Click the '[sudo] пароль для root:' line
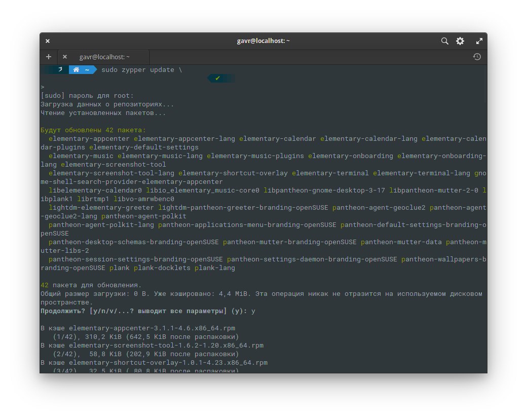Viewport: 527px width, 420px height. (87, 96)
